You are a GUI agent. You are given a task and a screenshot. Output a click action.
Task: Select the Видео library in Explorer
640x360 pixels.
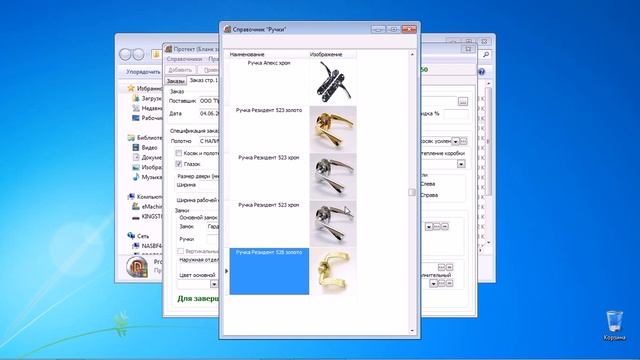(x=145, y=147)
